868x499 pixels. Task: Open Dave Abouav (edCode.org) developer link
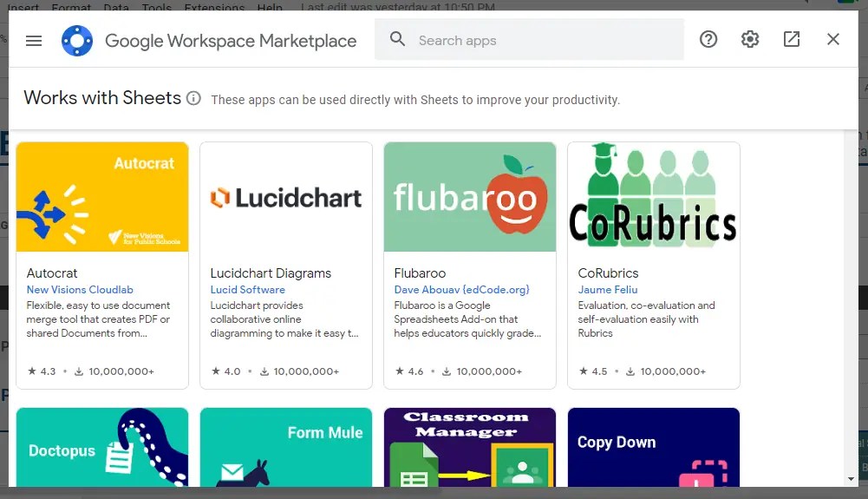click(461, 290)
